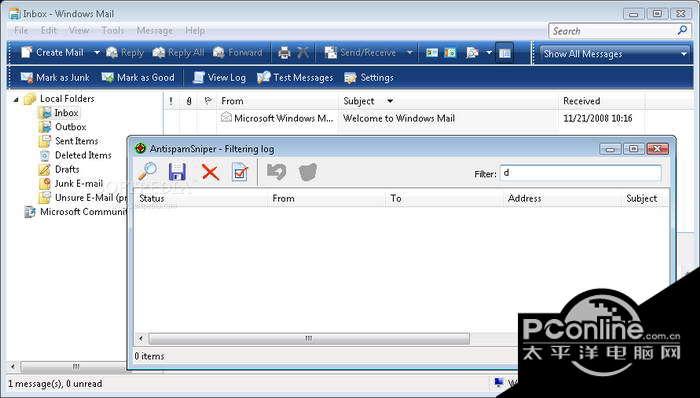Select Microsoft Communities in folder tree

pos(83,211)
